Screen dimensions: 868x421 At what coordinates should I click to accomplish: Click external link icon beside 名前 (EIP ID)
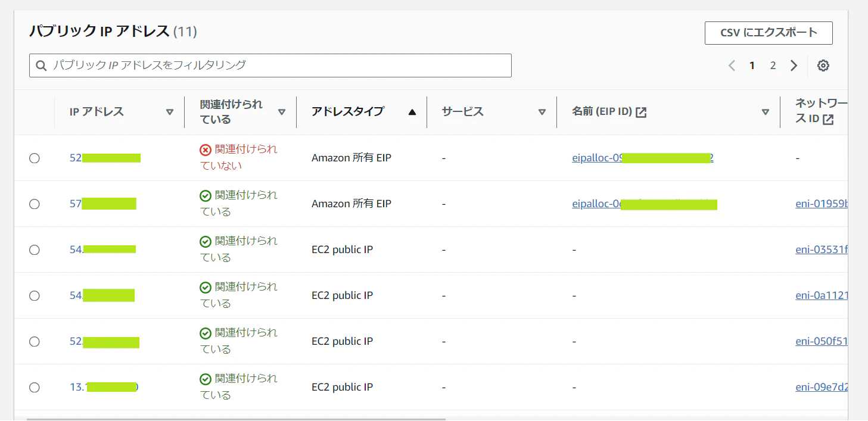coord(641,112)
